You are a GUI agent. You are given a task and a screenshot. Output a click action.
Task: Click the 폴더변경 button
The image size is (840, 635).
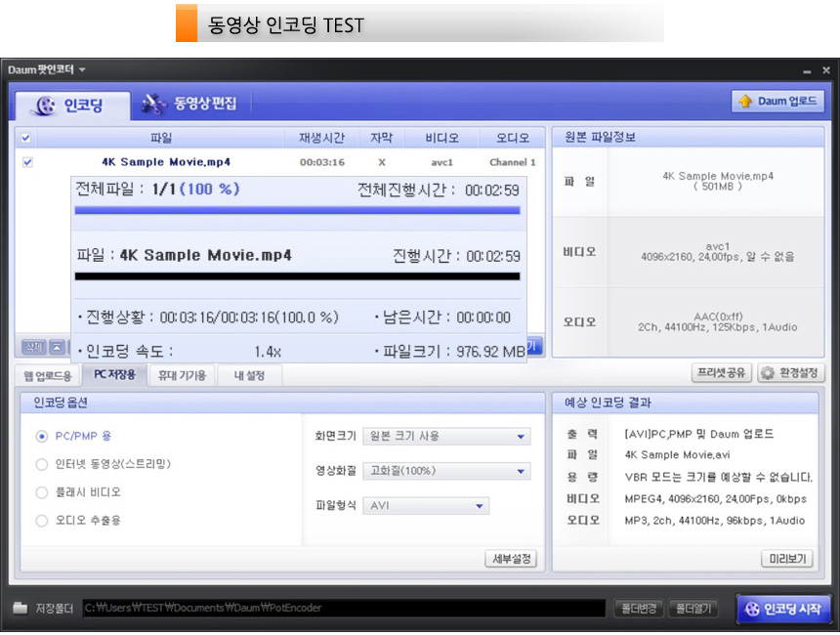tap(639, 609)
